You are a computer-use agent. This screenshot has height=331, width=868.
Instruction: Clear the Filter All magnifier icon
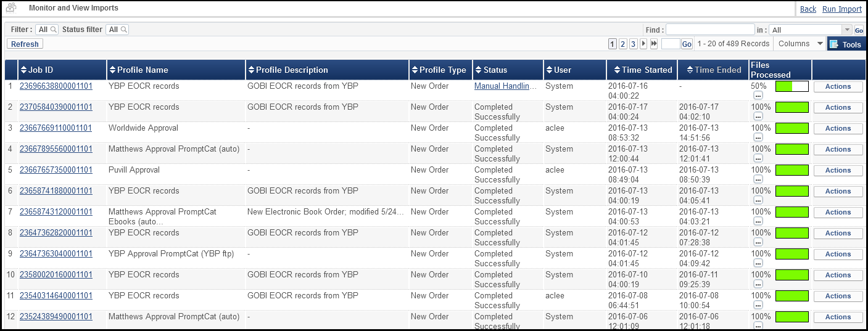(54, 30)
